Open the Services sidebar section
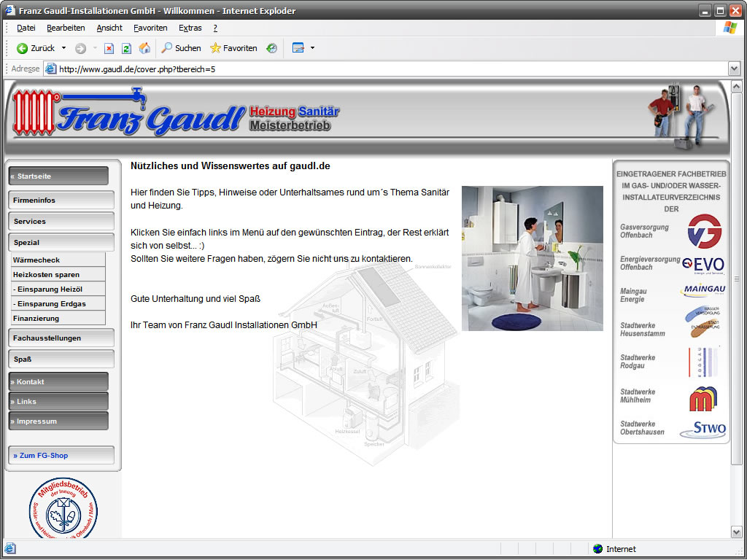Screen dimensions: 747x560 (x=61, y=222)
